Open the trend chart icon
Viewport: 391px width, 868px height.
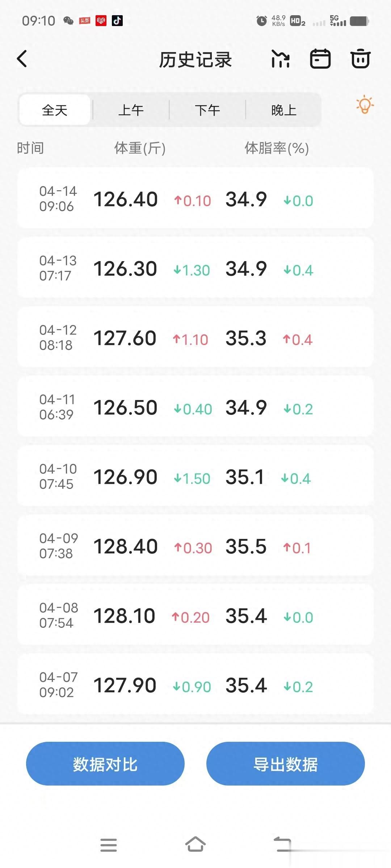click(x=281, y=59)
